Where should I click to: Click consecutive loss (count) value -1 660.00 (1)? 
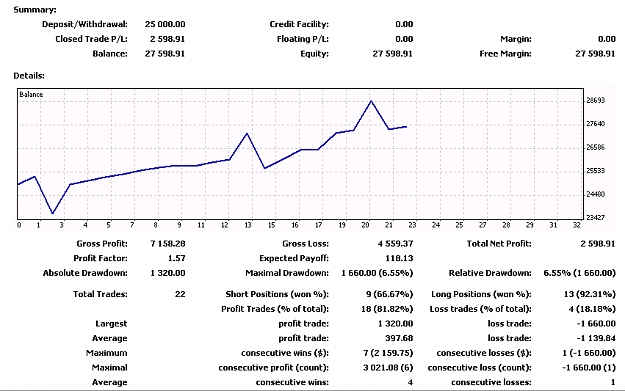click(x=589, y=367)
